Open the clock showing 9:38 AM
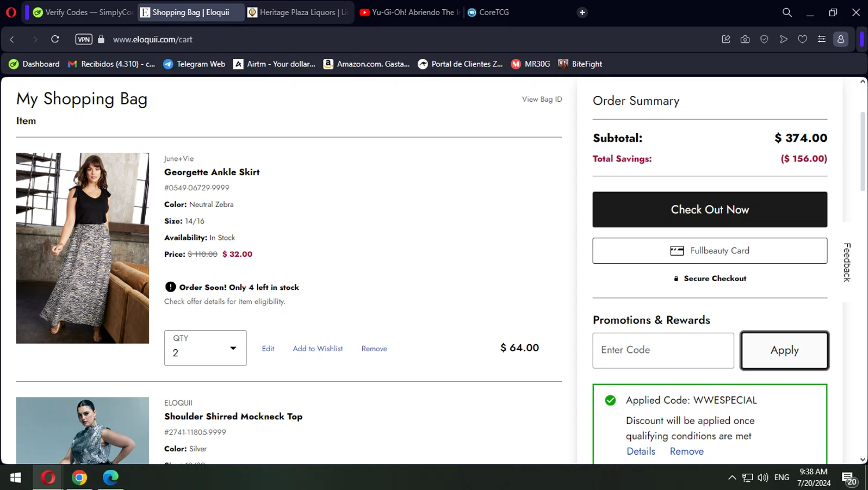Screen dimensions: 868x490 [x=814, y=478]
